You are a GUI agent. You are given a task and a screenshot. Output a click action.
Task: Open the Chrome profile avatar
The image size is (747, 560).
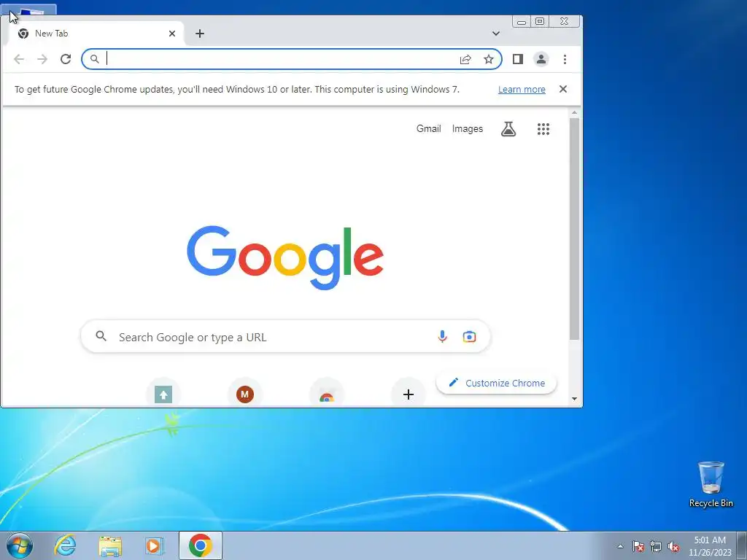pyautogui.click(x=541, y=59)
